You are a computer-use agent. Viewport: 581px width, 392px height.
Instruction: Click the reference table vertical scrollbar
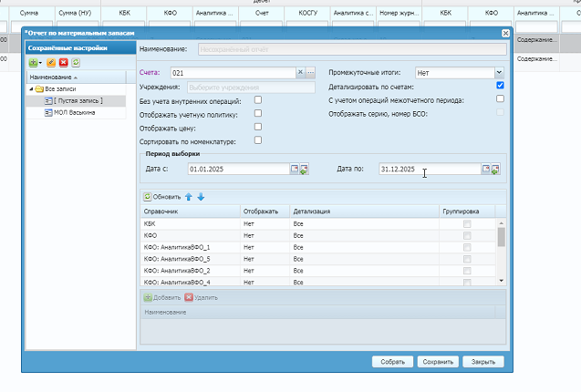click(501, 237)
